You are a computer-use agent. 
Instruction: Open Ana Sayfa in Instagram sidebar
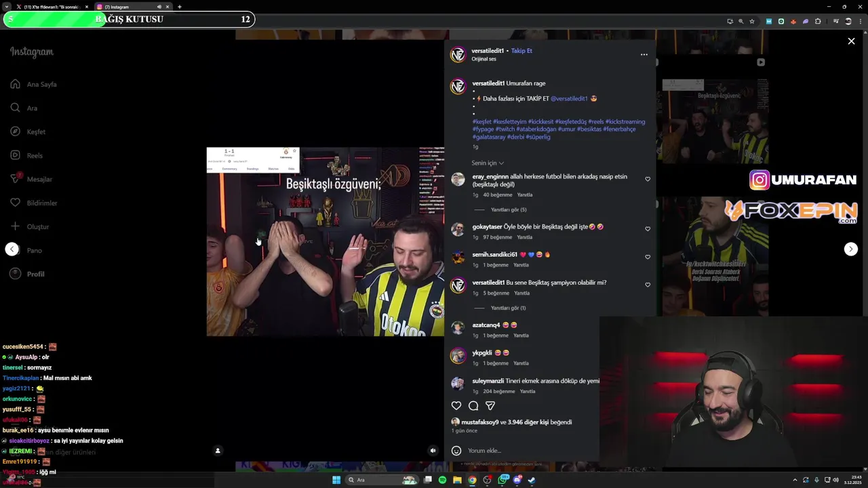(x=33, y=84)
